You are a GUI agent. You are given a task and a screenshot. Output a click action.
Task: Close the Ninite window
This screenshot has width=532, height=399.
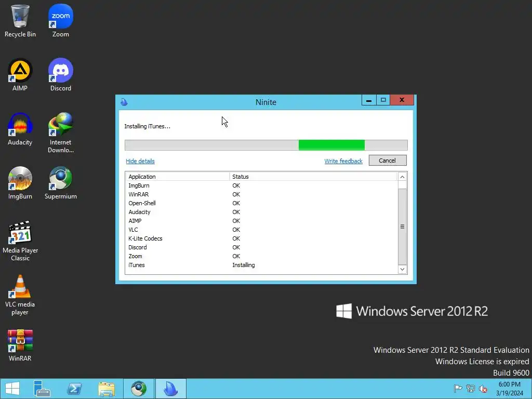[402, 100]
